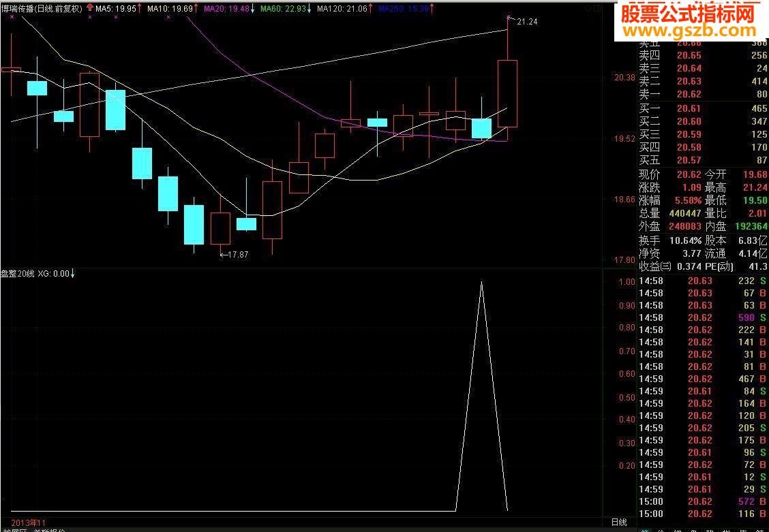Click the 日线 period label at chart bottom
Image resolution: width=769 pixels, height=532 pixels.
coord(619,522)
